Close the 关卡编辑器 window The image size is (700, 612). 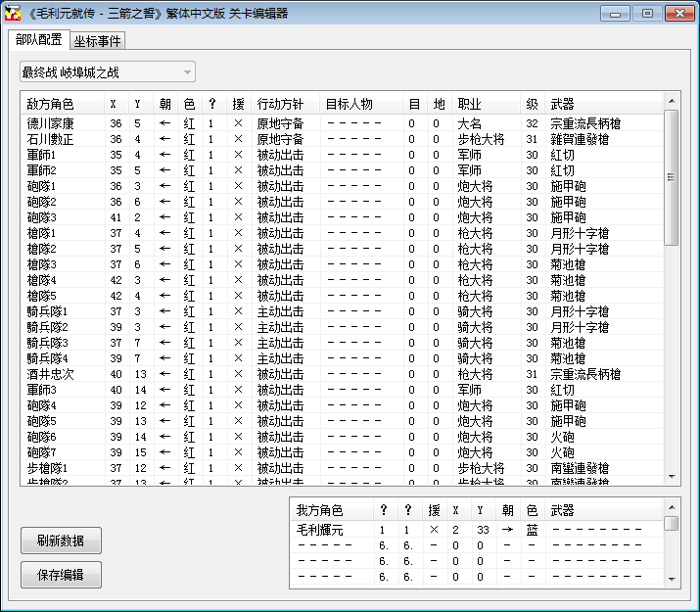tap(679, 14)
